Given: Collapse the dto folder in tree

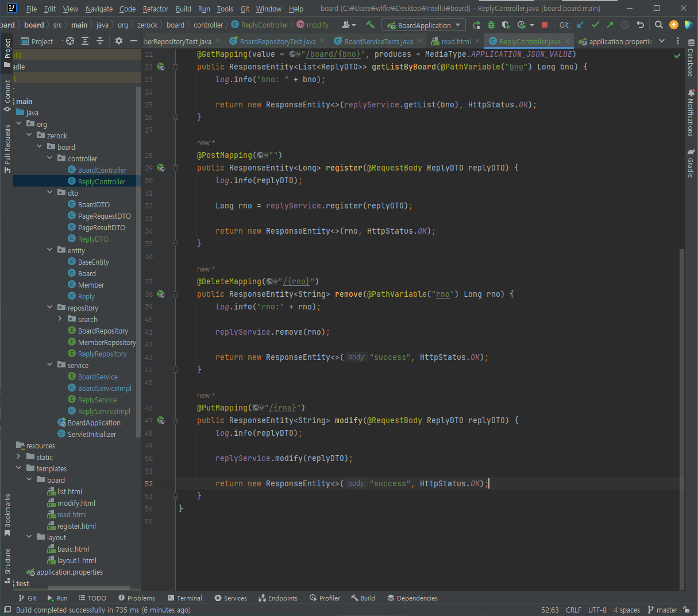Looking at the screenshot, I should click(49, 192).
